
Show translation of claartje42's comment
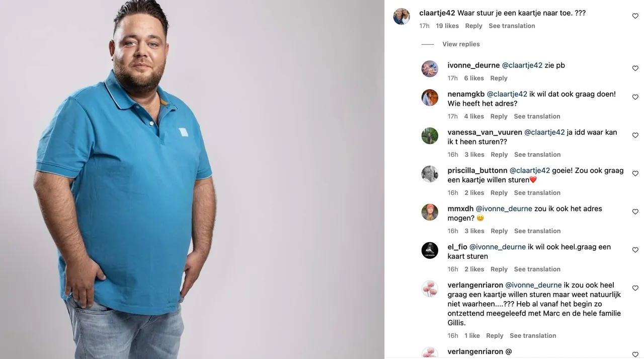512,26
